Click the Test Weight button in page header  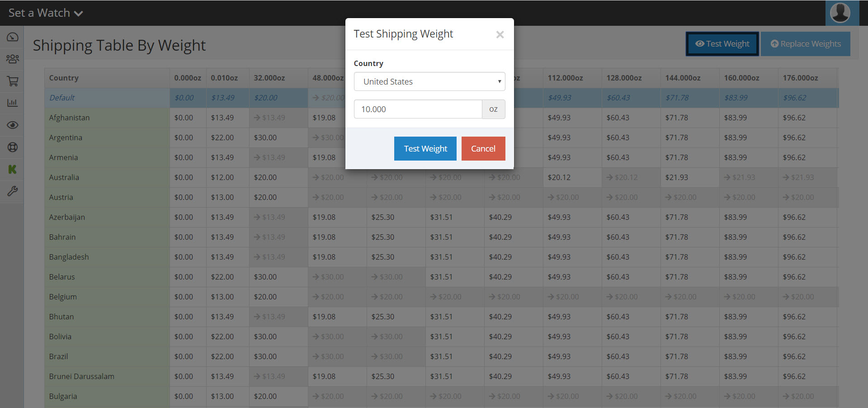pyautogui.click(x=722, y=44)
